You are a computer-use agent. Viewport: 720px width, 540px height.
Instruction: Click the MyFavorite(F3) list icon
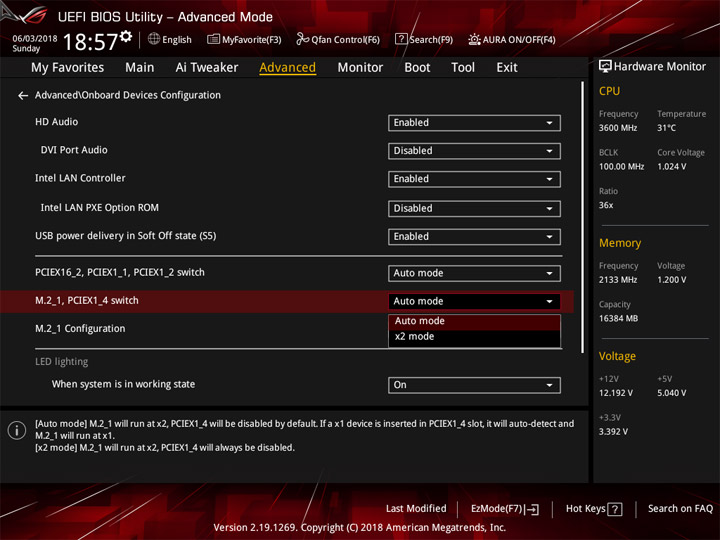coord(213,39)
